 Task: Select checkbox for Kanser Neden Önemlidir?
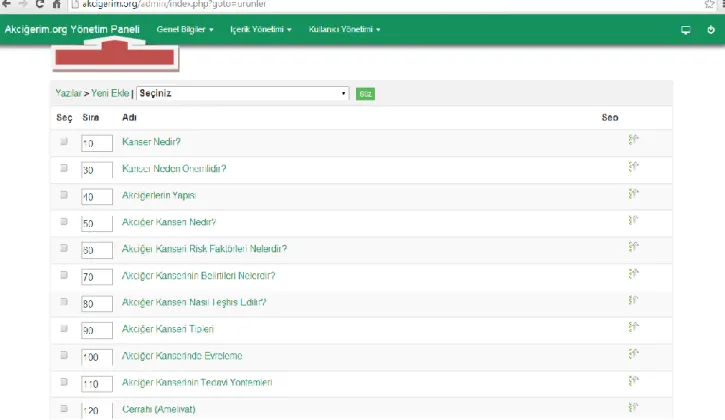tap(64, 168)
